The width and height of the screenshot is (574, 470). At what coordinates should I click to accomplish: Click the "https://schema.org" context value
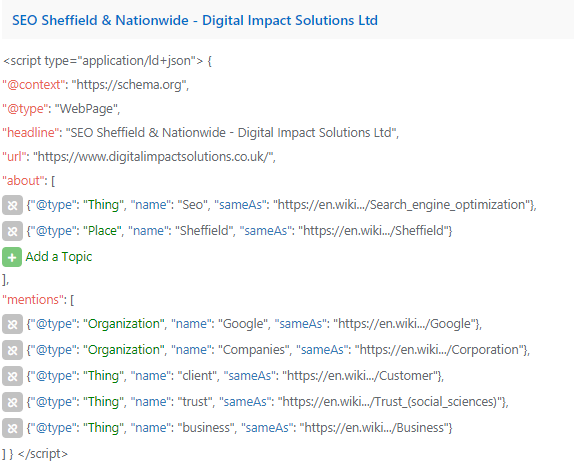128,85
